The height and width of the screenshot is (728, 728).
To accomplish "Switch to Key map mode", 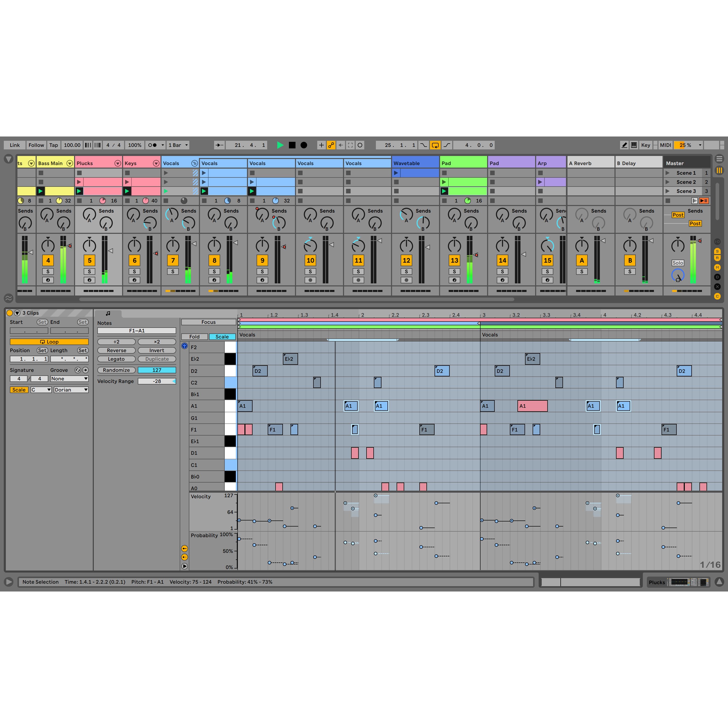I will tap(646, 145).
